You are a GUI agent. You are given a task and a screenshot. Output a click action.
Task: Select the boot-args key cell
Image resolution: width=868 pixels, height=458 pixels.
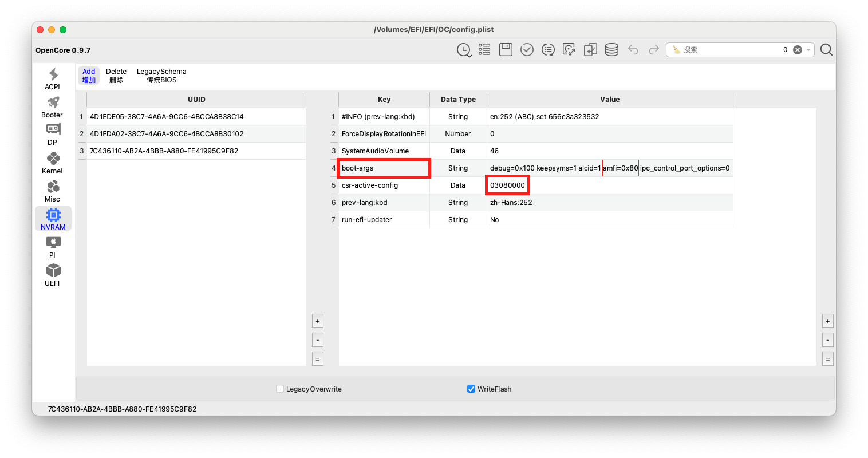[x=384, y=168]
